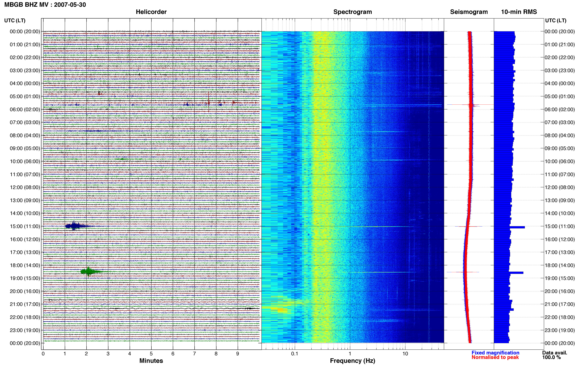
Task: Click the UTC (LT) label beside the RMS panel
Action: 556,20
